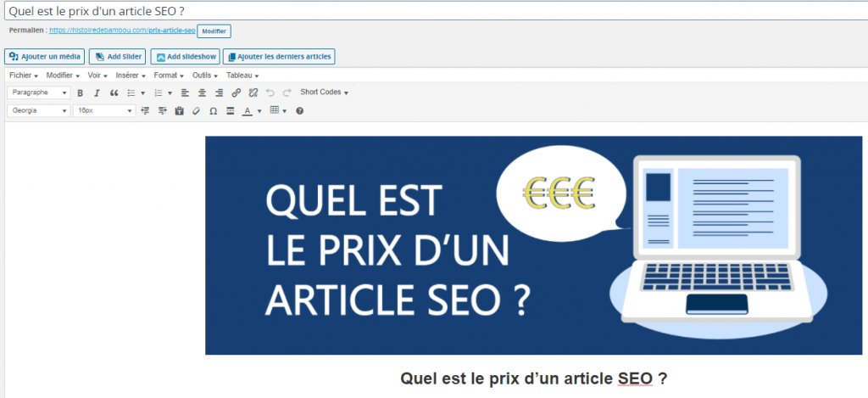This screenshot has width=868, height=398.
Task: Select the SEO article banner image
Action: coord(534,245)
